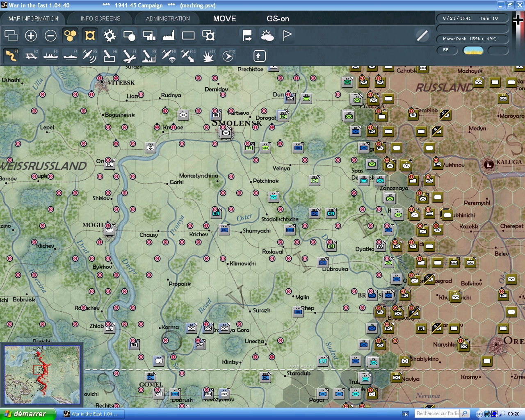Click the Medyn label on the map
Image resolution: width=525 pixels, height=420 pixels.
[x=477, y=128]
